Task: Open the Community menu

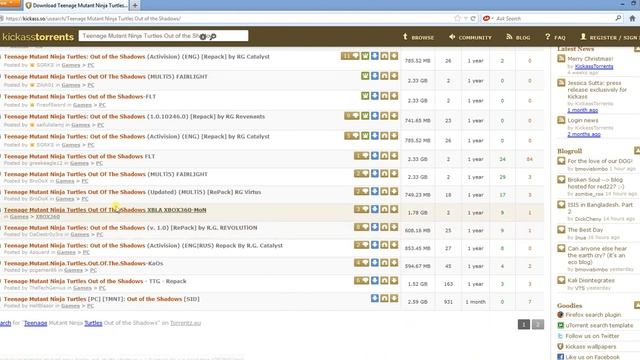Action: pyautogui.click(x=470, y=37)
